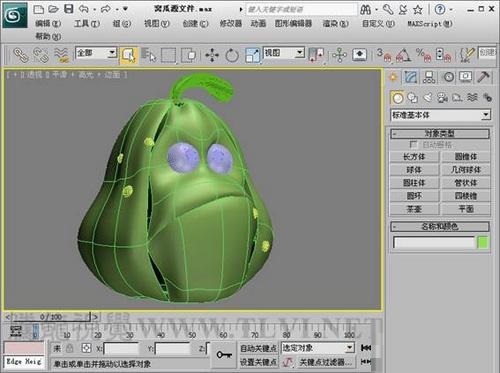500x373 pixels.
Task: Click the 圆柱体 cylinder primitive button
Action: point(414,183)
